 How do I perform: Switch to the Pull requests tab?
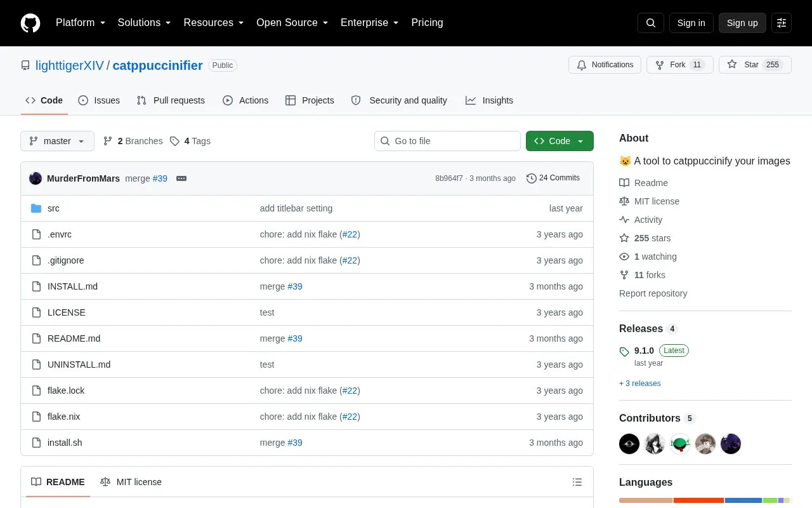click(171, 100)
